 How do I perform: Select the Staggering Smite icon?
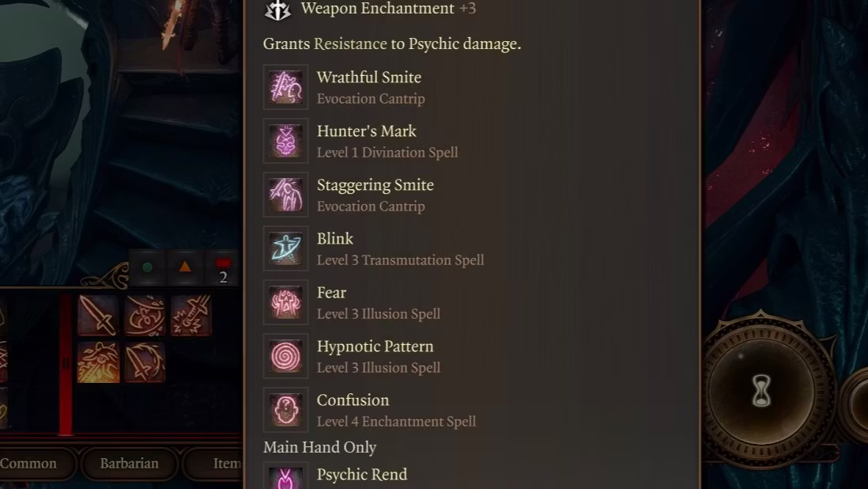pyautogui.click(x=285, y=195)
